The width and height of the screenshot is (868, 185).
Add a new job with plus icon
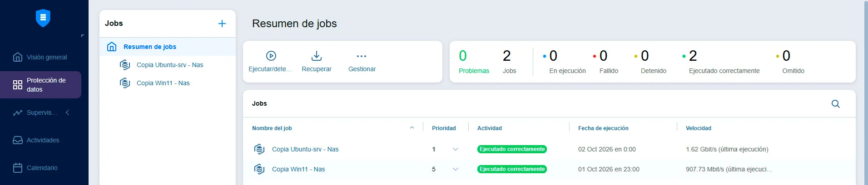[222, 24]
